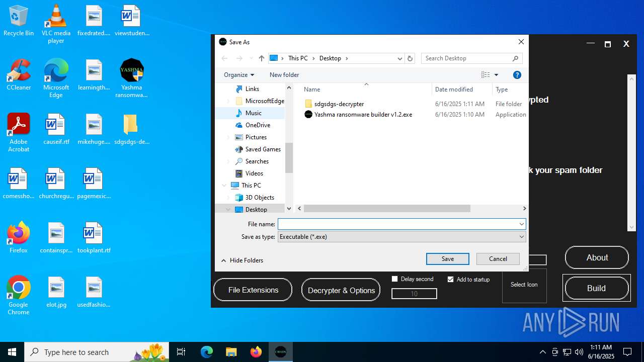
Task: Click the horizontal scrollbar in file list
Action: tap(387, 209)
